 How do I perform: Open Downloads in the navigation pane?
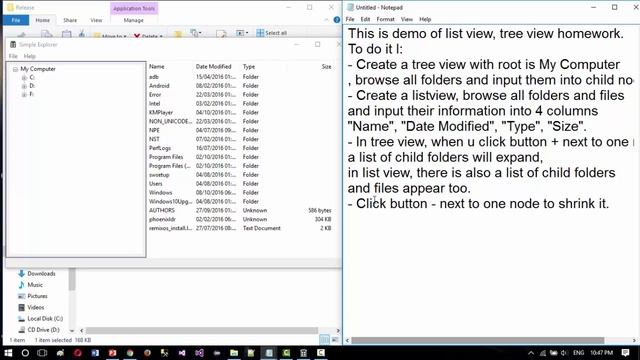point(37,273)
